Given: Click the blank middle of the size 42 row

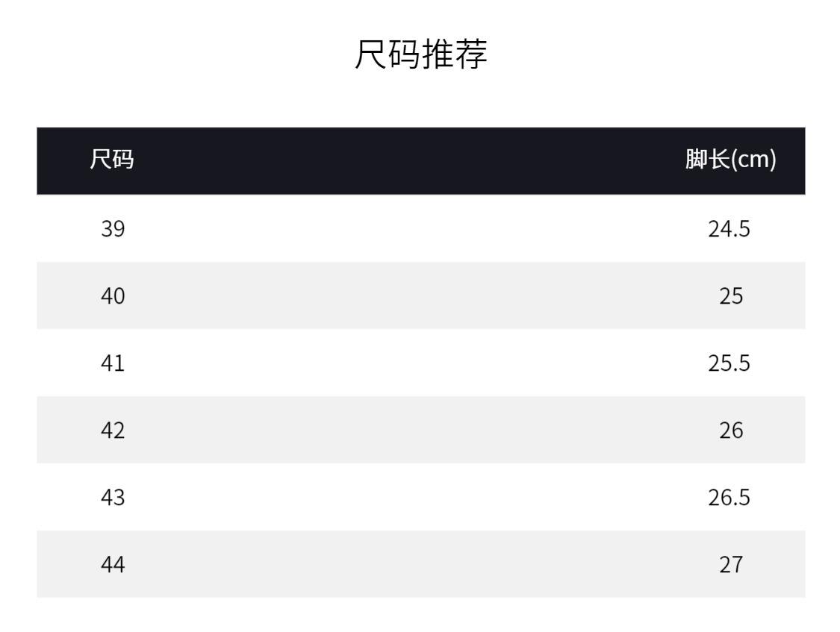Looking at the screenshot, I should pos(420,431).
